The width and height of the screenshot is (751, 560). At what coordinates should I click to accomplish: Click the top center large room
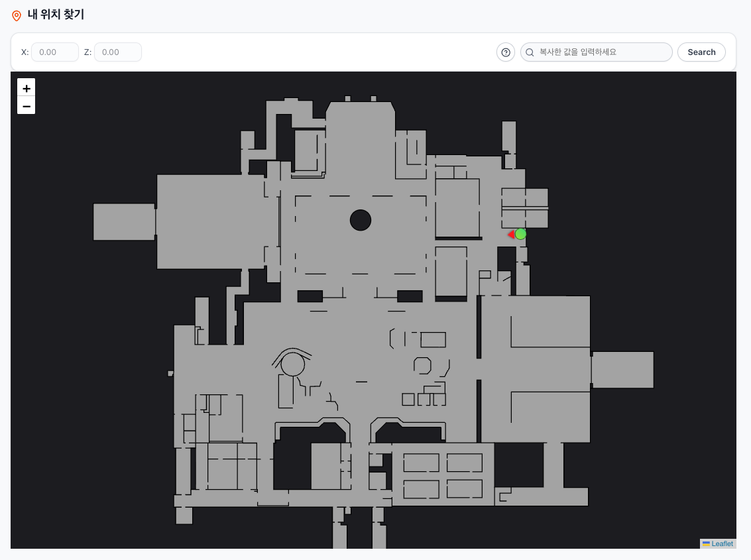coord(361,144)
